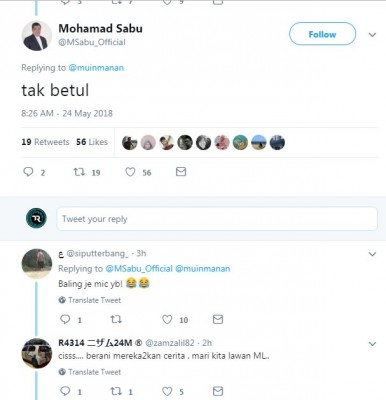Image resolution: width=386 pixels, height=400 pixels.
Task: Retweet the 'tak betul' tweet
Action: tap(79, 172)
